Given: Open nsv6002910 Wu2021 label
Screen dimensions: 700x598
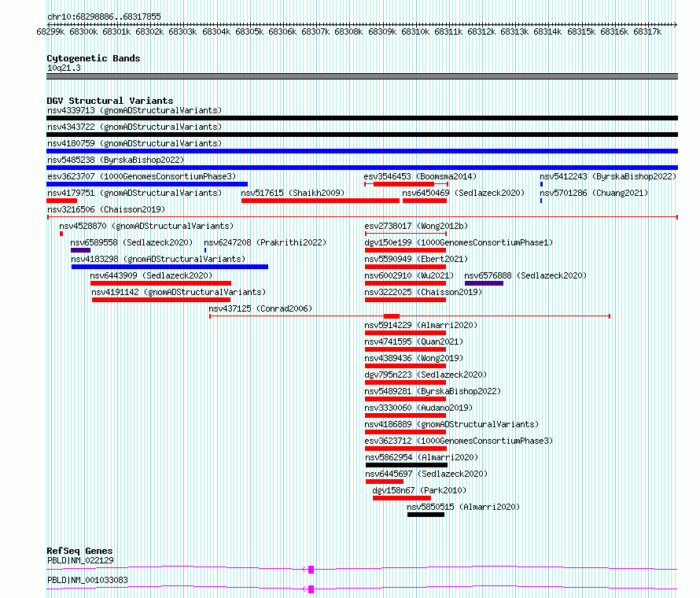Looking at the screenshot, I should click(x=409, y=275).
